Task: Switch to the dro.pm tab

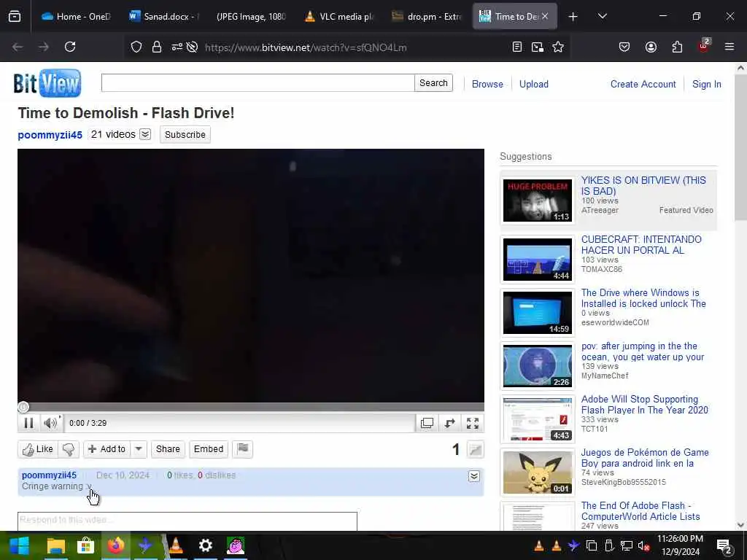Action: (x=427, y=16)
